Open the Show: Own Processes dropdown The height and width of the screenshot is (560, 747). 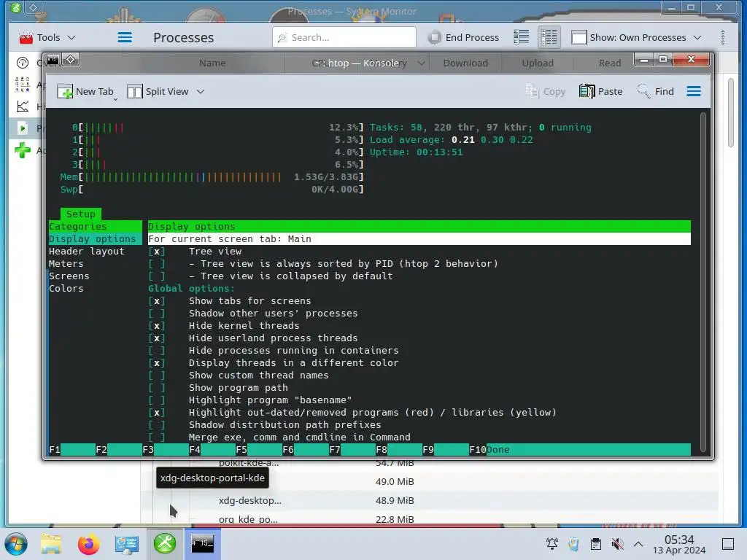636,37
